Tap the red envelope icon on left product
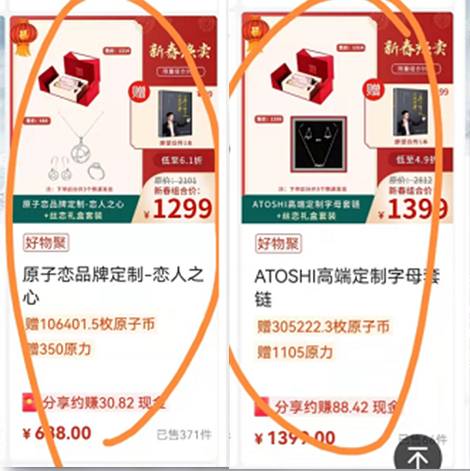This screenshot has height=471, width=470. tap(29, 403)
